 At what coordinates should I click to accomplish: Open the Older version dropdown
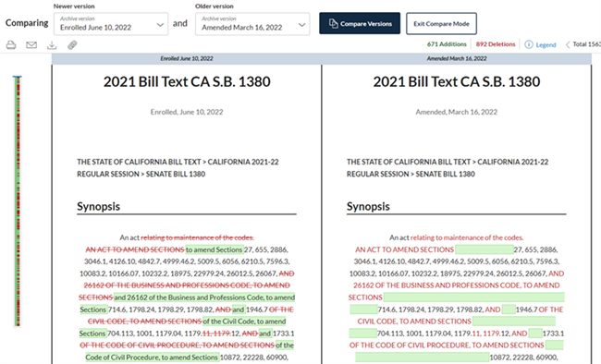coord(252,24)
